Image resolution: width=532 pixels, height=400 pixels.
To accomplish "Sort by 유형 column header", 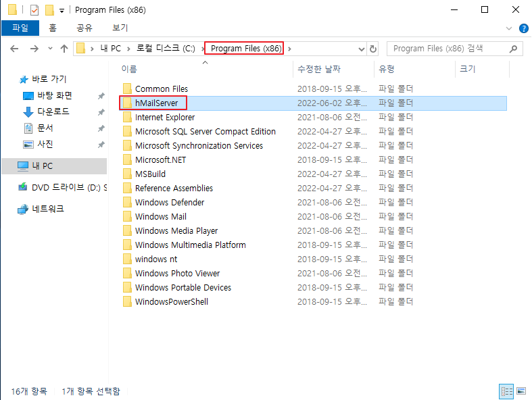I will pyautogui.click(x=386, y=69).
